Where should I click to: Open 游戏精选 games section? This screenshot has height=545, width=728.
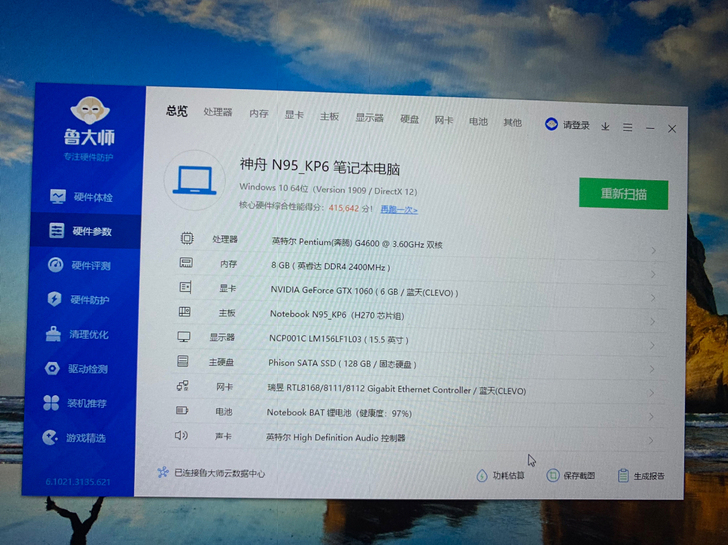74,437
